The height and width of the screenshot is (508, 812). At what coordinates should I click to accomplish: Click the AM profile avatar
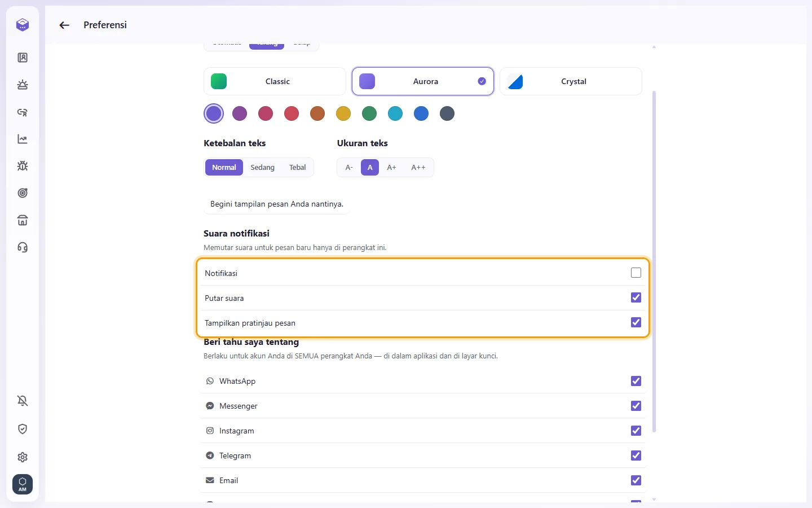pyautogui.click(x=23, y=484)
